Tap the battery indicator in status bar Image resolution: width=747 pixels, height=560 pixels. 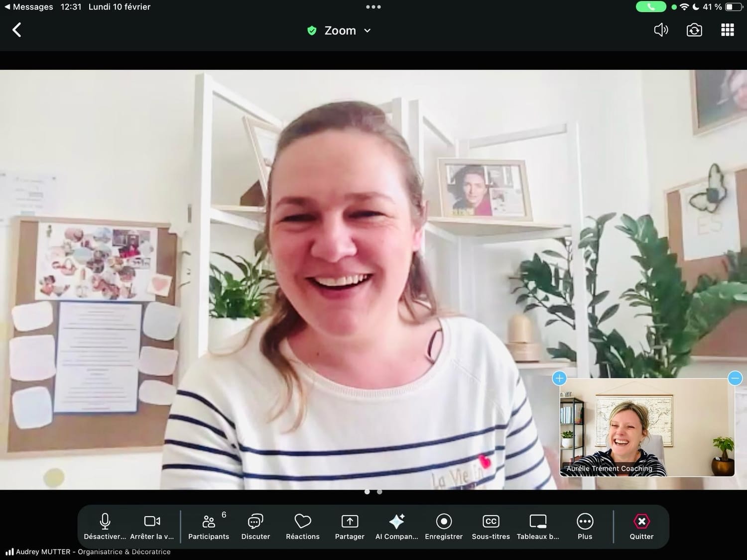(x=734, y=7)
